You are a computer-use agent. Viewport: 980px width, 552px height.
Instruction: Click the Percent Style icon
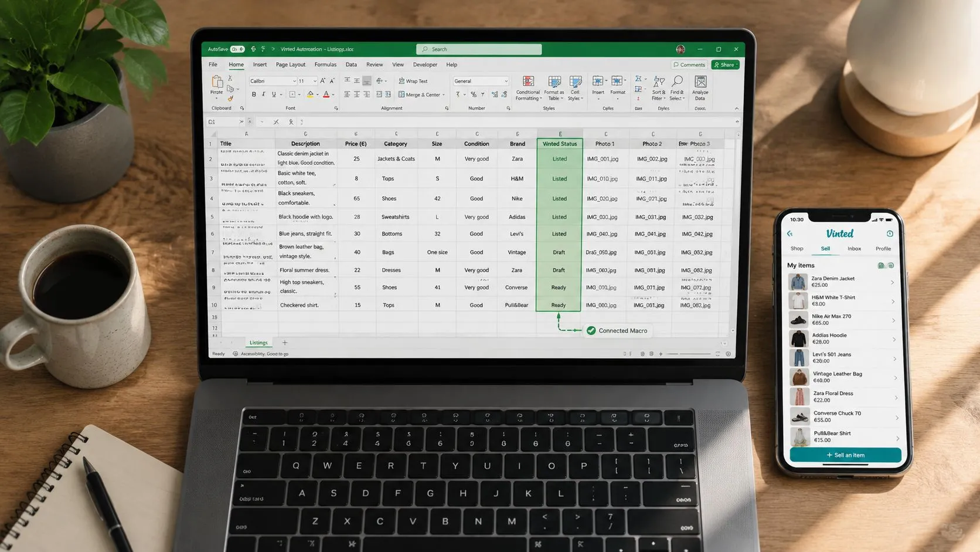[x=473, y=94]
